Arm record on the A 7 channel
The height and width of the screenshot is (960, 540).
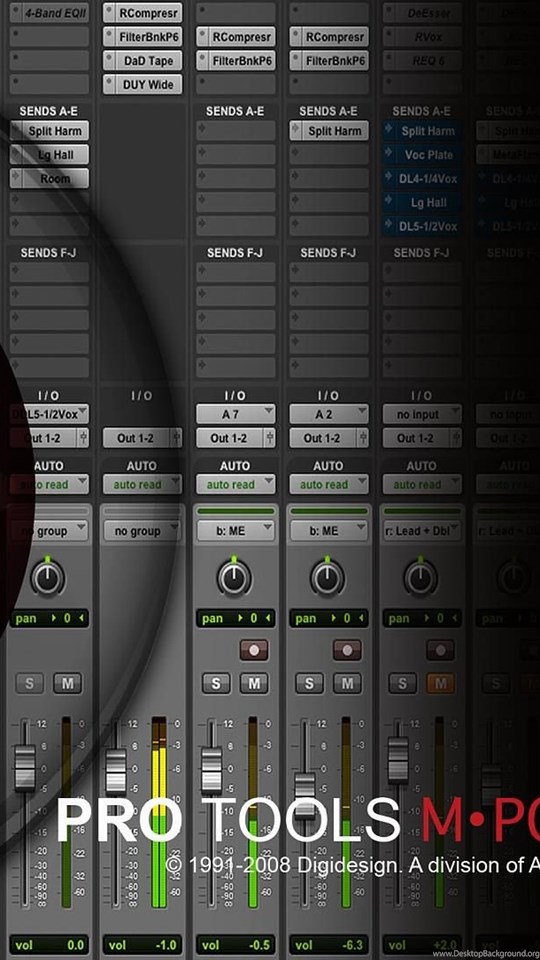click(x=254, y=650)
